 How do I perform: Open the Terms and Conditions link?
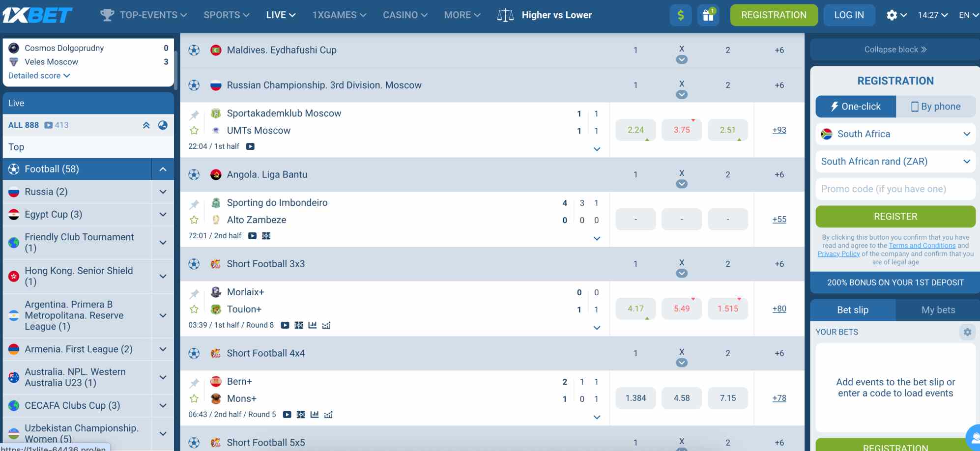point(922,246)
